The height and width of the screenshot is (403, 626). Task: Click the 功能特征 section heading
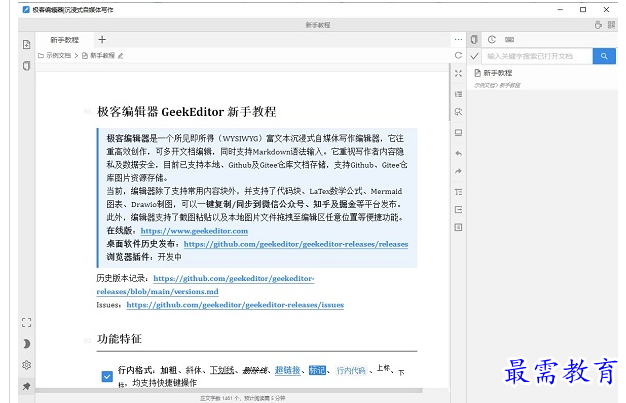click(x=119, y=339)
